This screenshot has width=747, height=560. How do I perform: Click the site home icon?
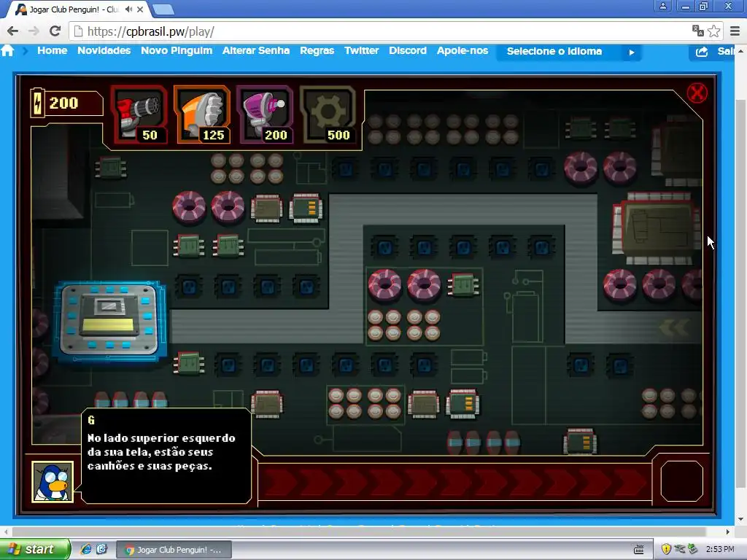[x=7, y=50]
